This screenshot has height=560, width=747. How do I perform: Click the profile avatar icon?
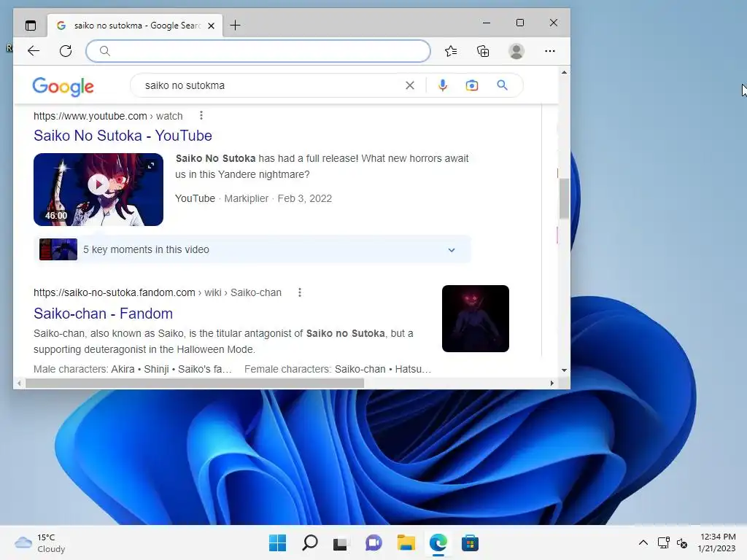click(x=516, y=51)
